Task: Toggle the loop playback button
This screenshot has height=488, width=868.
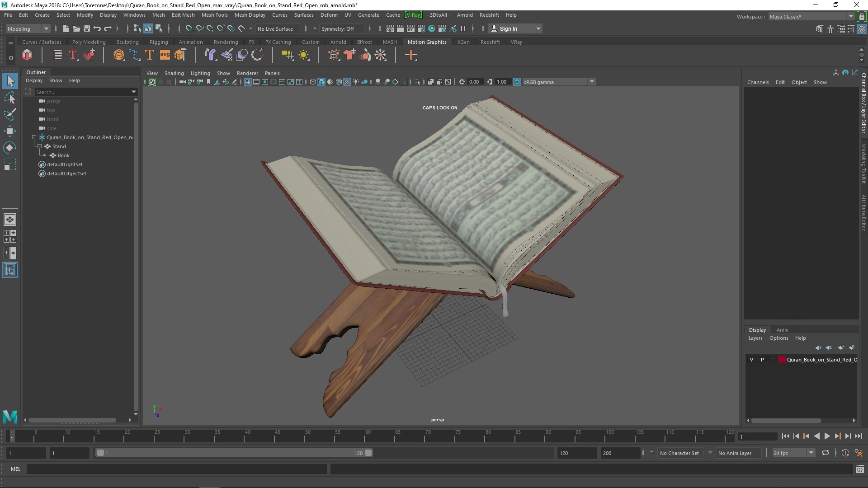Action: point(826,453)
